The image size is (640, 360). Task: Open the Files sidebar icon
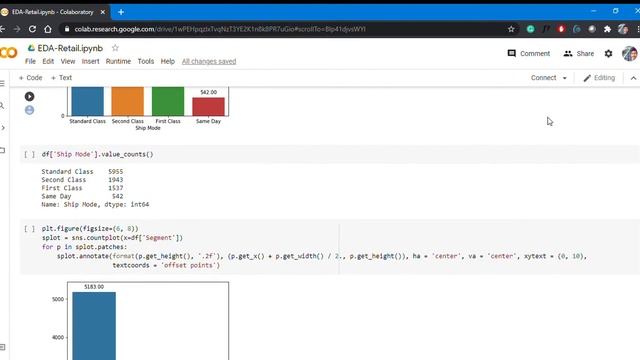pyautogui.click(x=2, y=150)
